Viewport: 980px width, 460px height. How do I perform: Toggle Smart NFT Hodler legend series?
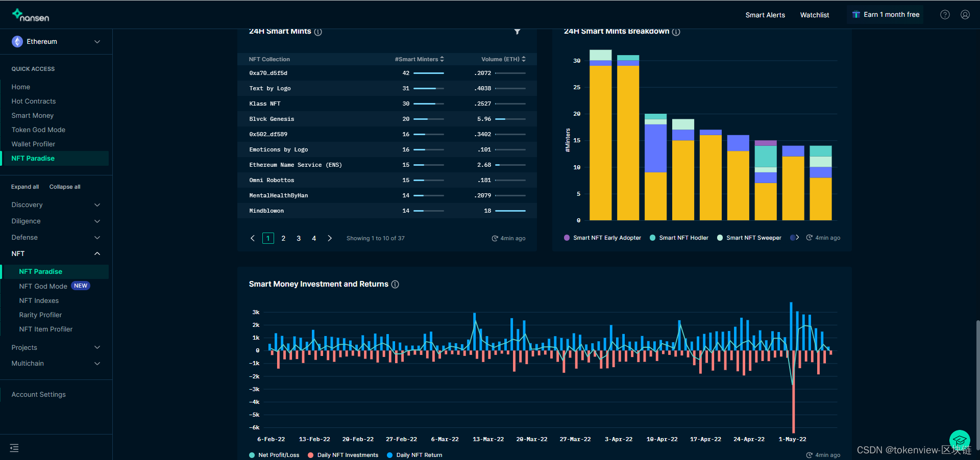[679, 238]
